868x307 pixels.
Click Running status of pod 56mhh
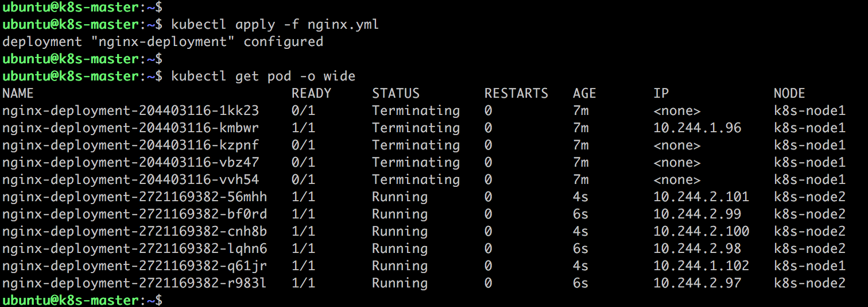[x=400, y=197]
